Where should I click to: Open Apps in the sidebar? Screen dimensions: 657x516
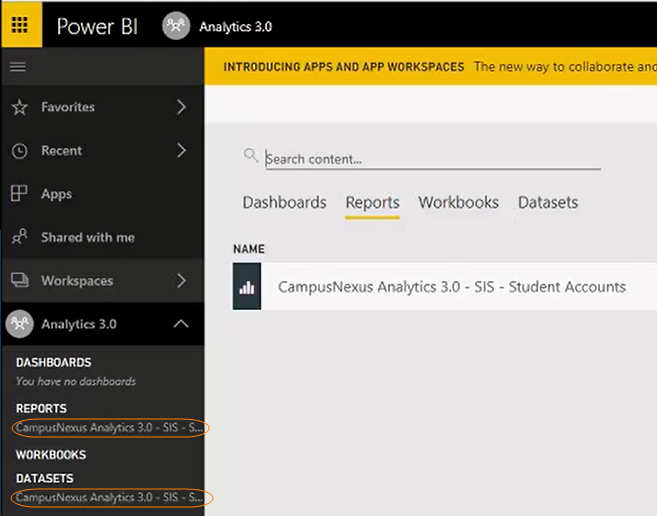[57, 194]
